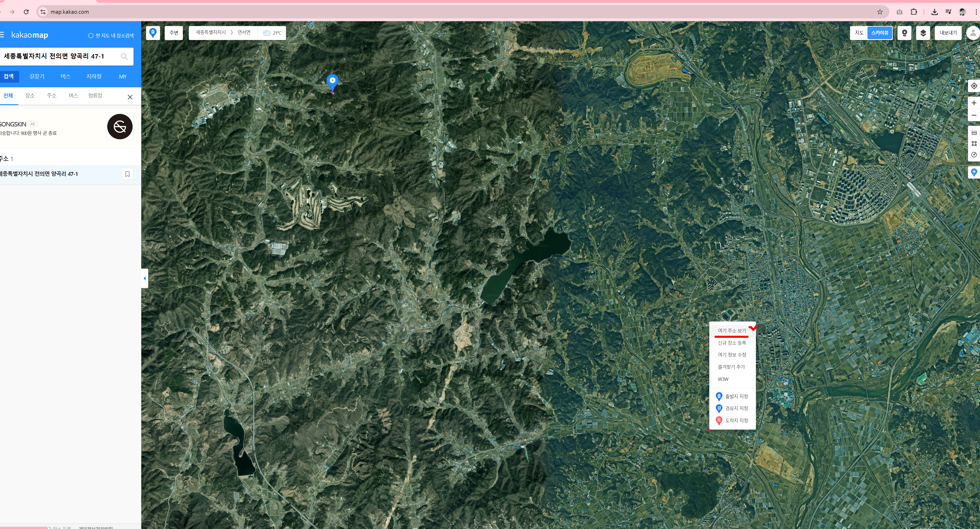The width and height of the screenshot is (980, 529).
Task: Click the 내보내기 export button
Action: (948, 33)
